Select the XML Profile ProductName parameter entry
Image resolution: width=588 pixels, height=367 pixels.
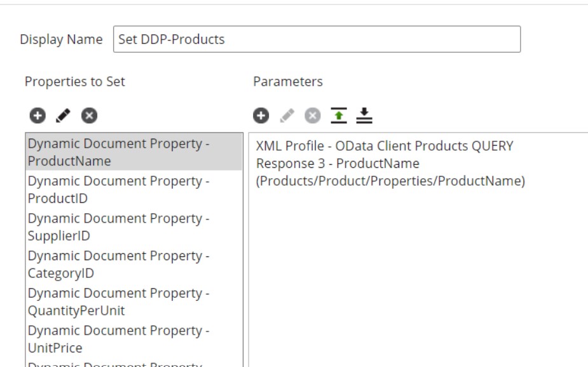pyautogui.click(x=390, y=164)
